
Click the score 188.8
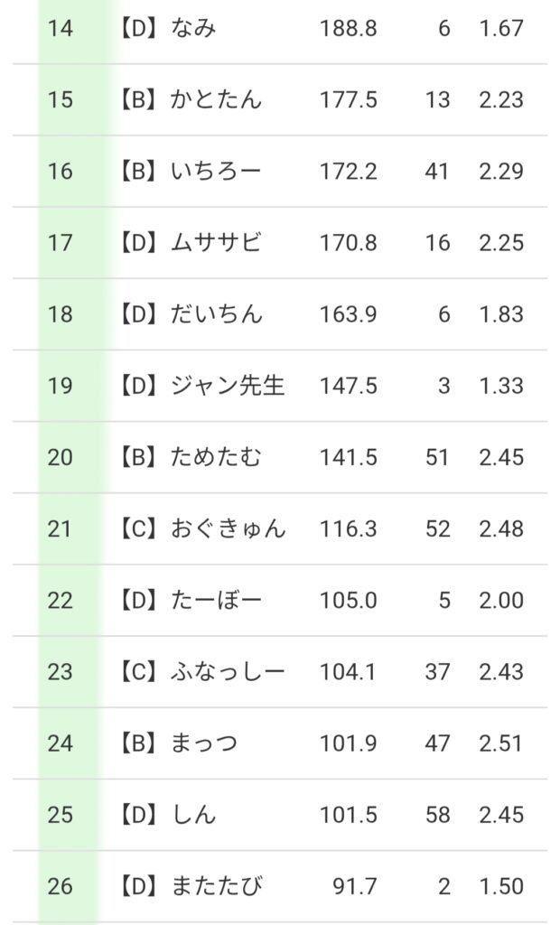(x=348, y=29)
